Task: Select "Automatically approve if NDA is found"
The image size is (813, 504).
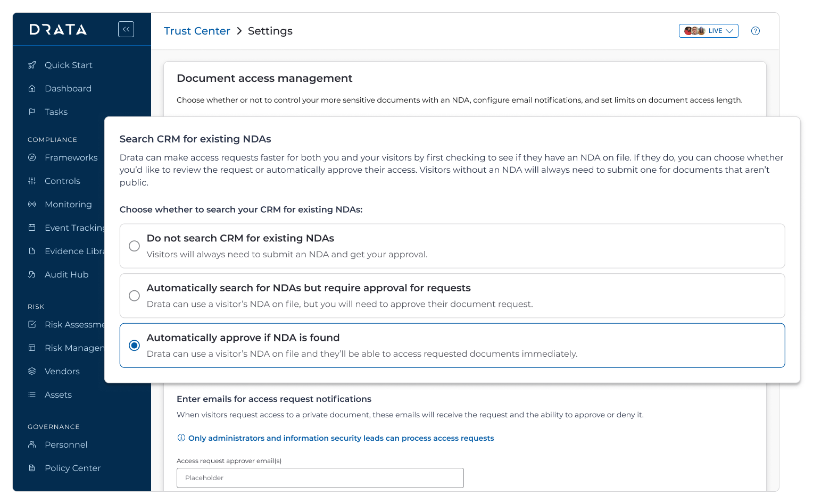Action: pos(134,345)
